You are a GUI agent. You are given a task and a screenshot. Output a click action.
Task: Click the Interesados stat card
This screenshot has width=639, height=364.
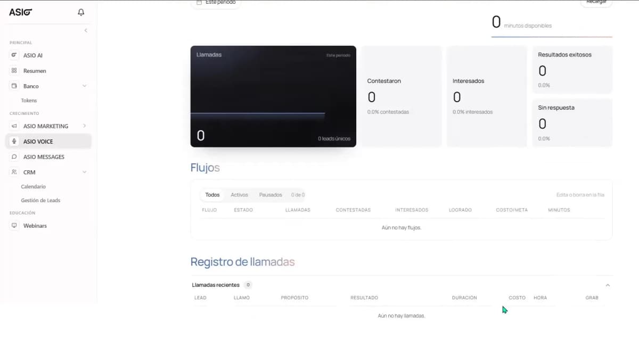(487, 96)
